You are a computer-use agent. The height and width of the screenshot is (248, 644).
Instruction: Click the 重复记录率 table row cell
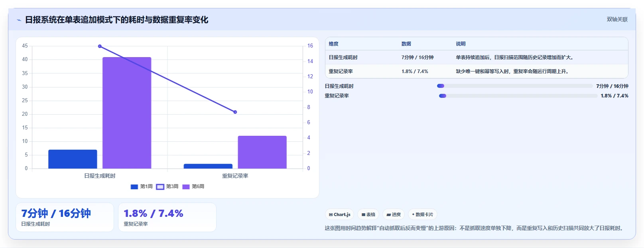(x=341, y=71)
